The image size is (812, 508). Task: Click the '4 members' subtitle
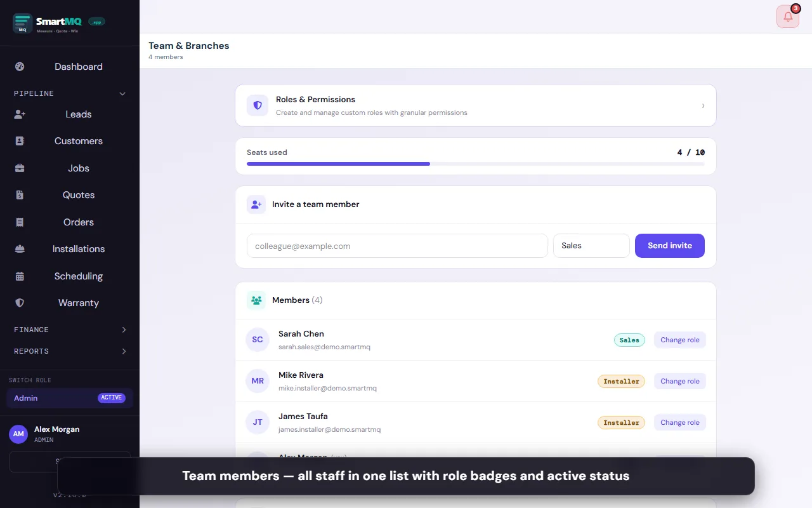coord(166,57)
